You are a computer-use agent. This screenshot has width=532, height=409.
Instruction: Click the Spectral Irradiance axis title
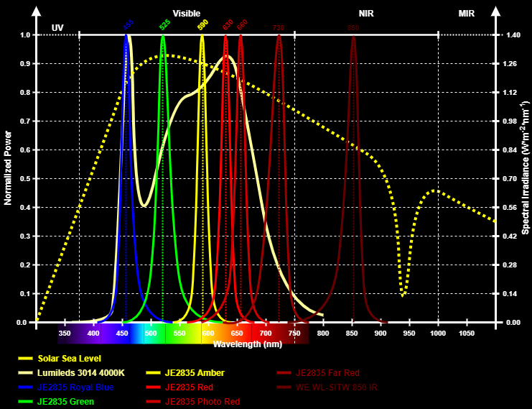coord(526,167)
